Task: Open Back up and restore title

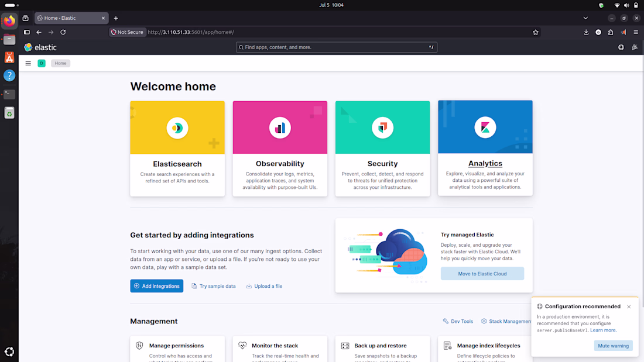Action: [x=381, y=346]
